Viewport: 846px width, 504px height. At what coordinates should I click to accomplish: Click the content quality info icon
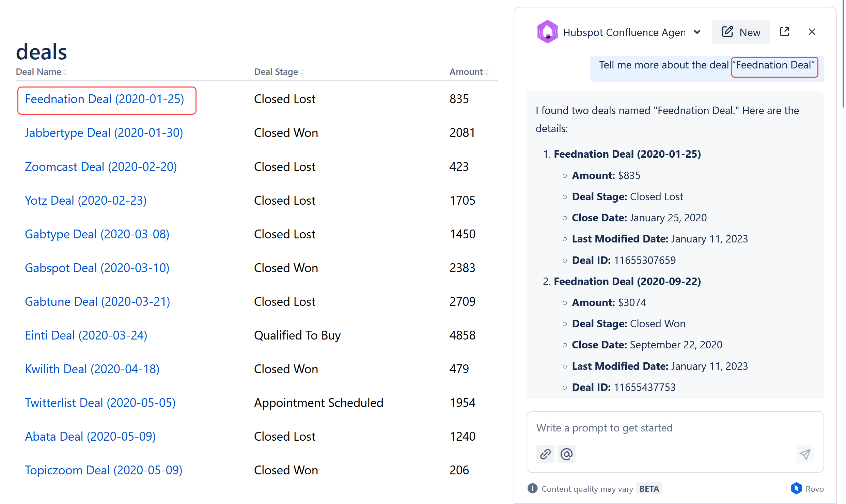[x=533, y=488]
